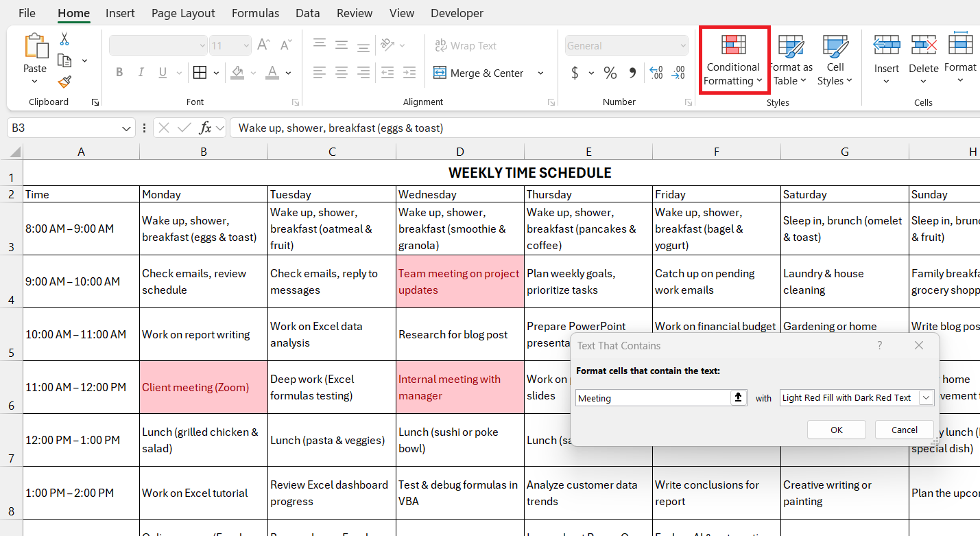Open Cell Styles gallery

(x=835, y=60)
